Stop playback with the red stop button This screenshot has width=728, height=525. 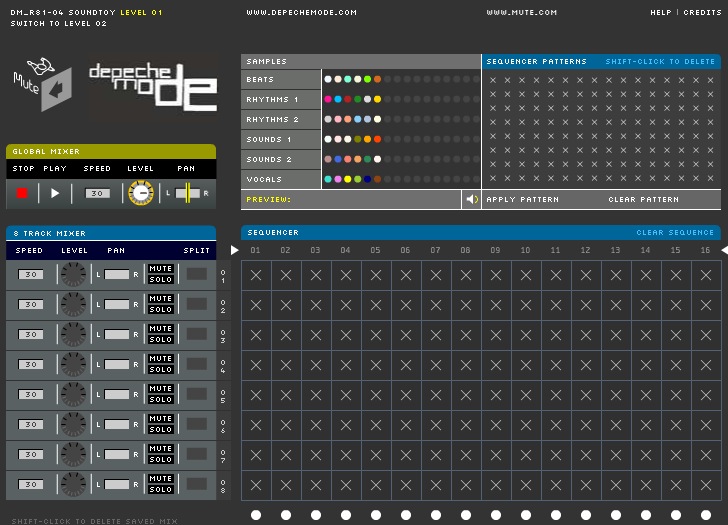(22, 193)
